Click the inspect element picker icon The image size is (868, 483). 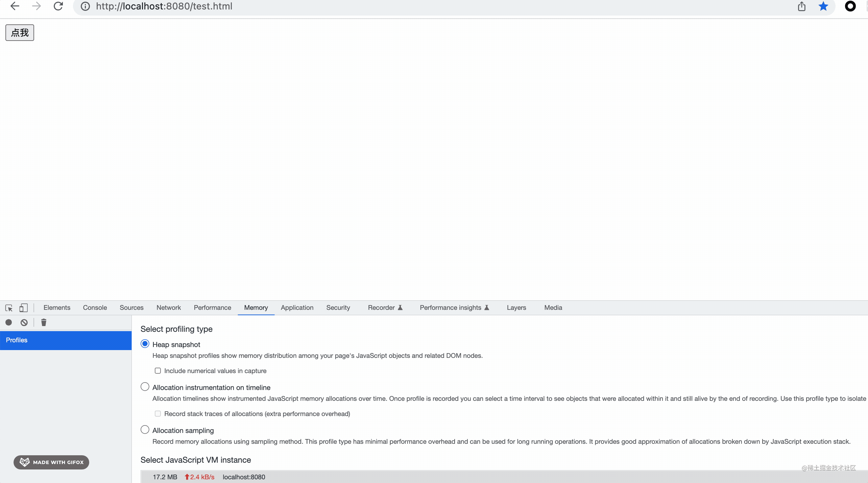[x=9, y=308]
